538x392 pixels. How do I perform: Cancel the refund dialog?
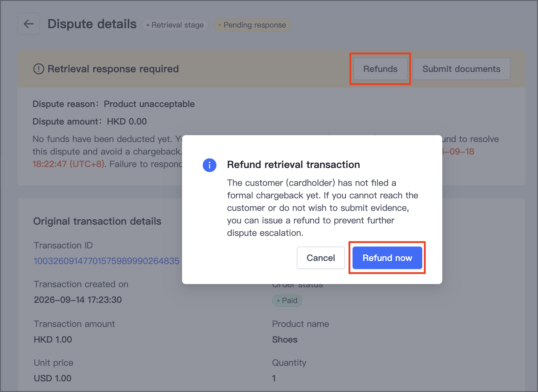321,258
